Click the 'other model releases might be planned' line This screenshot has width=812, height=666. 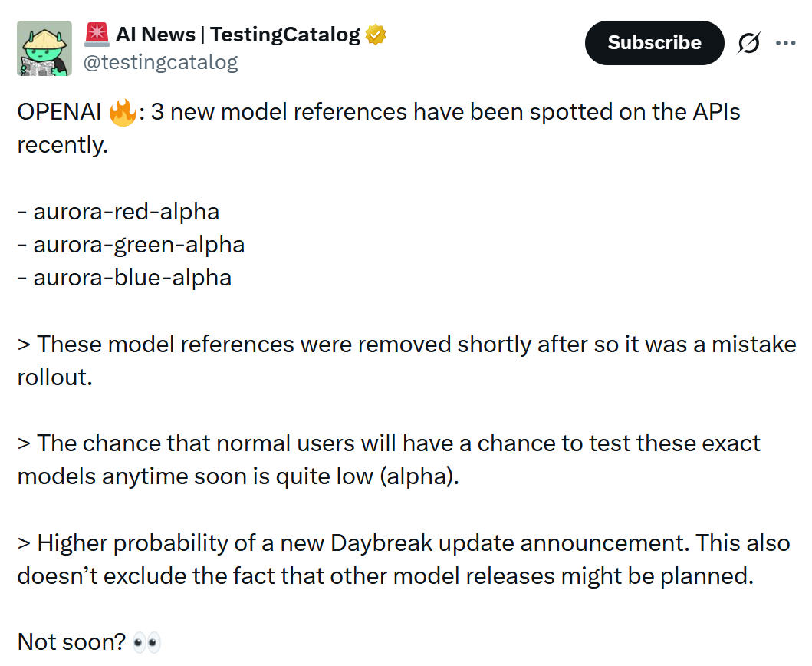(541, 575)
